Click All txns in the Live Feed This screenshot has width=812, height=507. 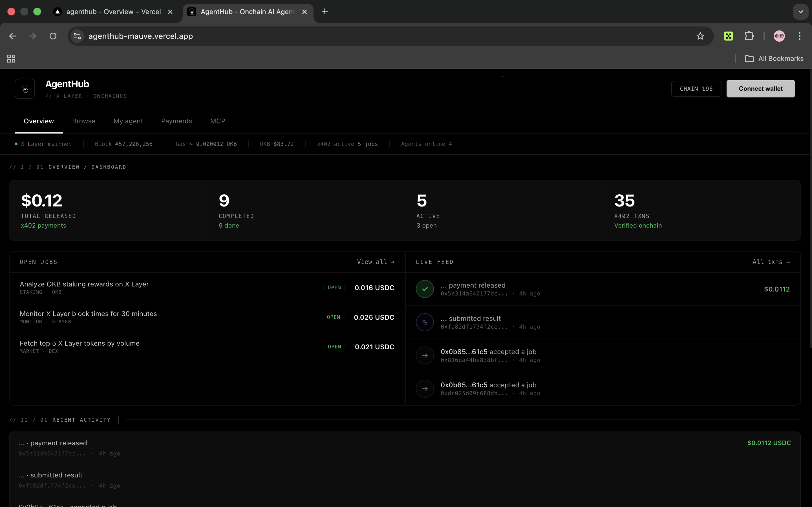771,262
